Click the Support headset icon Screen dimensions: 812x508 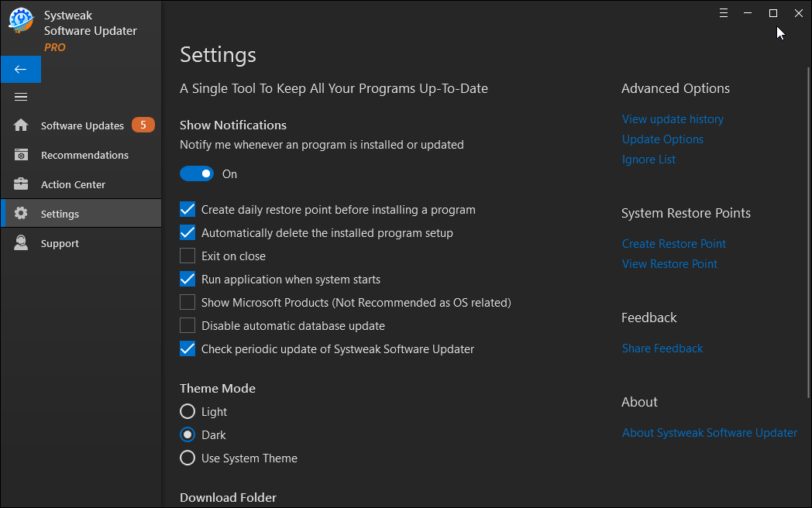21,243
